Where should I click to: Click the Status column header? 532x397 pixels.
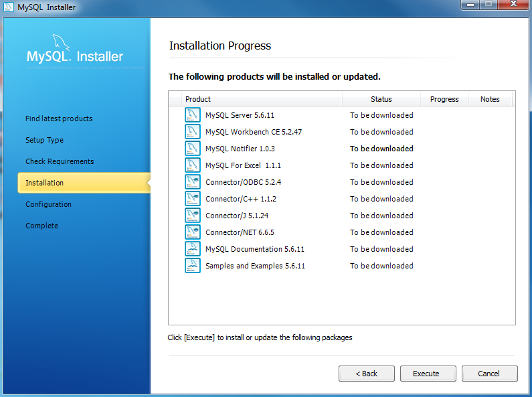tap(381, 99)
